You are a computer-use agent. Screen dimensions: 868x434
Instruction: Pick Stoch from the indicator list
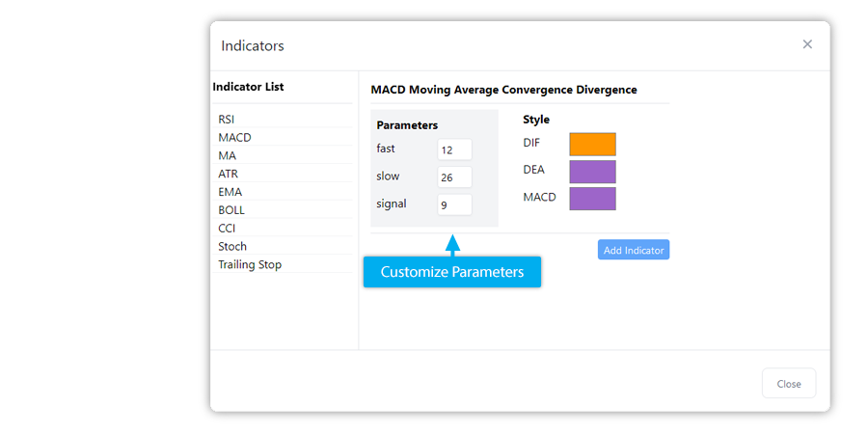[232, 247]
